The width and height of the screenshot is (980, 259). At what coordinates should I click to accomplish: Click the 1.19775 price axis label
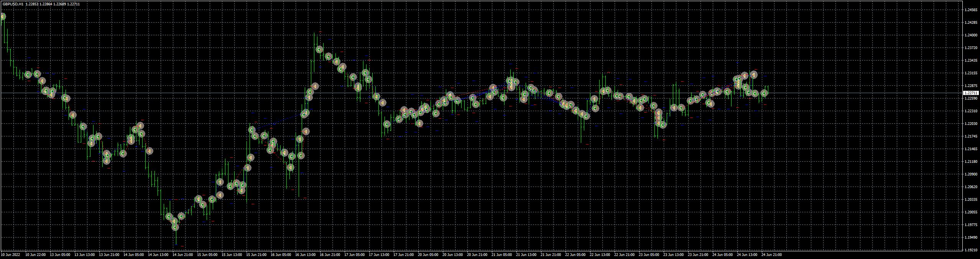click(971, 225)
